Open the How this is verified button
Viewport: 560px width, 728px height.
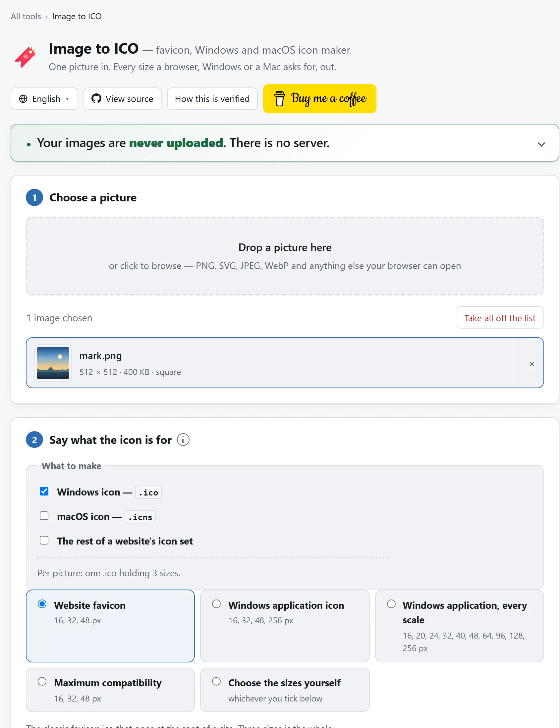click(212, 99)
